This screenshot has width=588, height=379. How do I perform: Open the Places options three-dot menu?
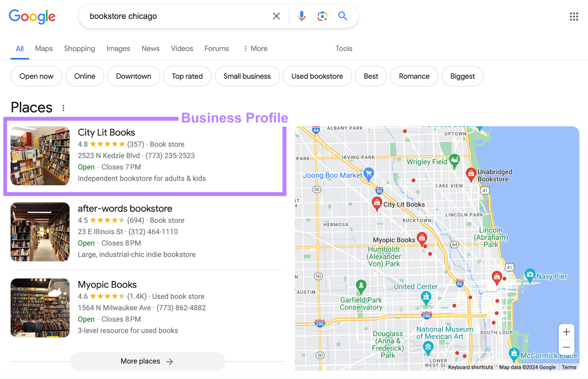pos(63,107)
